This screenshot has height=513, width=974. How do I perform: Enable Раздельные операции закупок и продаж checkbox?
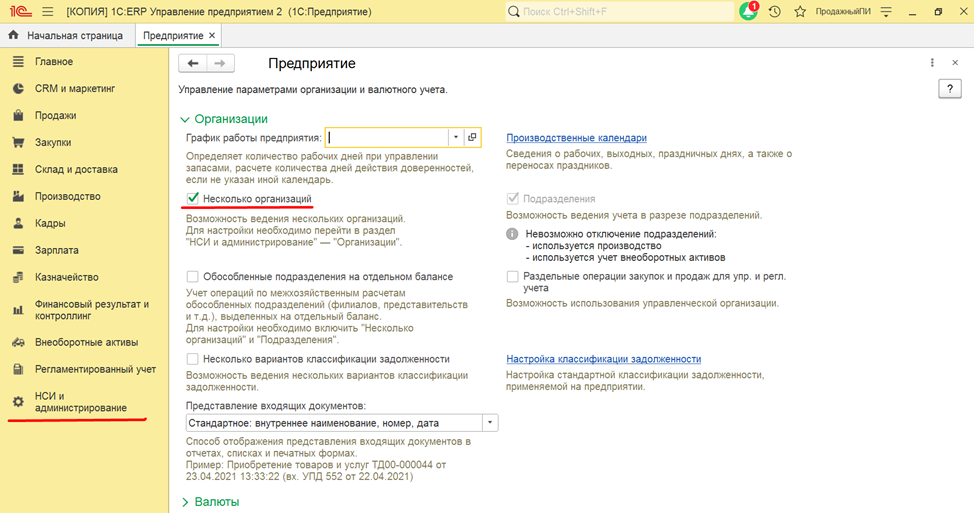pyautogui.click(x=512, y=276)
